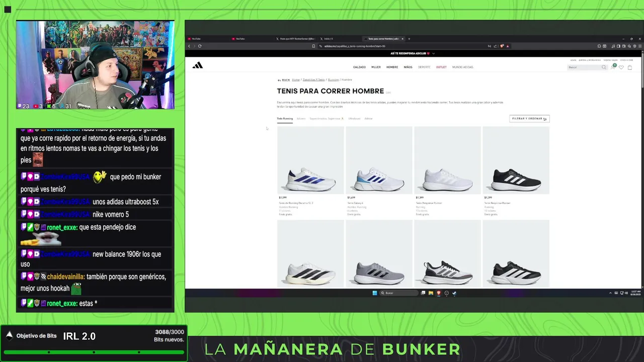This screenshot has height=362, width=644.
Task: Click the adidas logo
Action: point(198,65)
